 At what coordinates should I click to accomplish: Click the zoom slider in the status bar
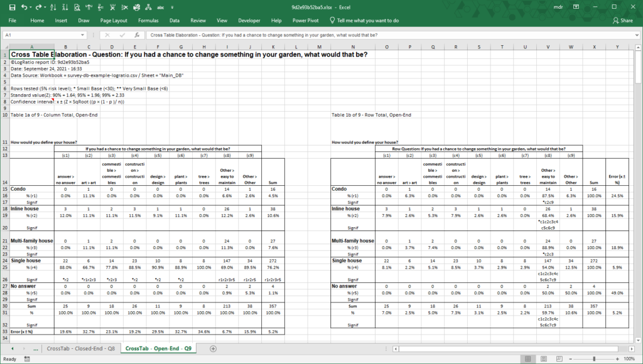594,359
